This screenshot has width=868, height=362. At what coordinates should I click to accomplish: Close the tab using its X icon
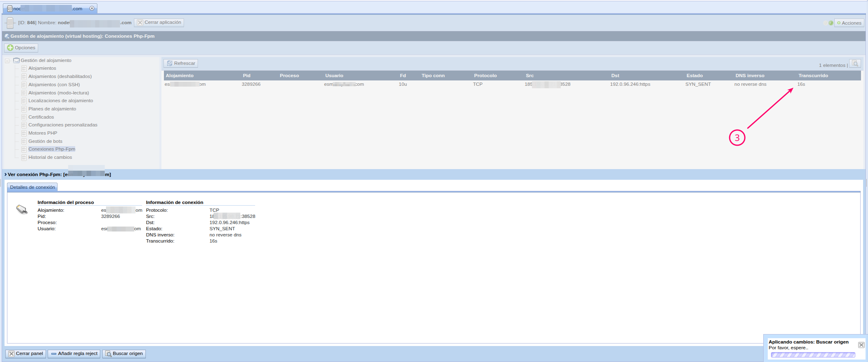pos(92,8)
